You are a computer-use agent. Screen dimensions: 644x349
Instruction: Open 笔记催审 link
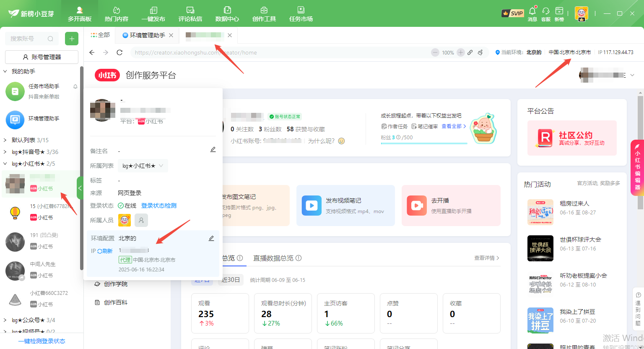(x=425, y=126)
